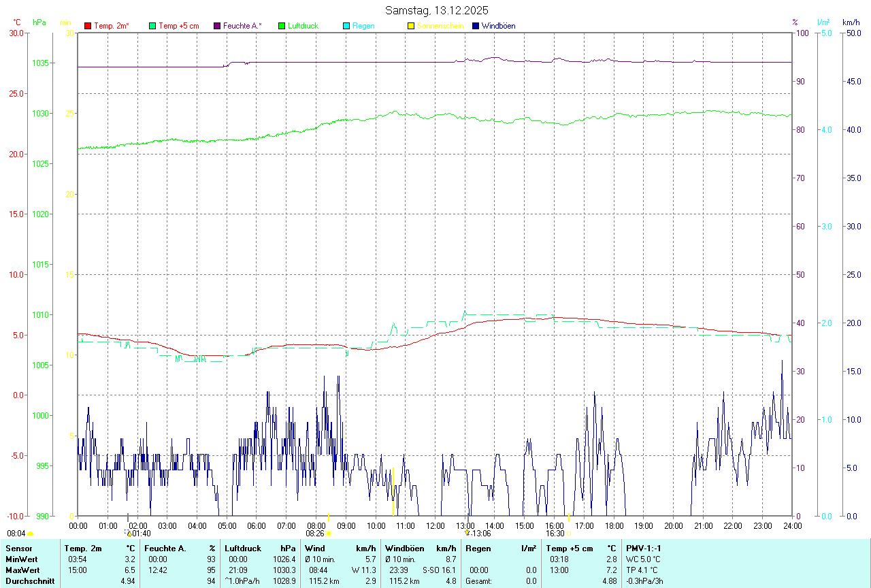Click the green Luftdruck legend square
The height and width of the screenshot is (588, 871).
(x=282, y=26)
